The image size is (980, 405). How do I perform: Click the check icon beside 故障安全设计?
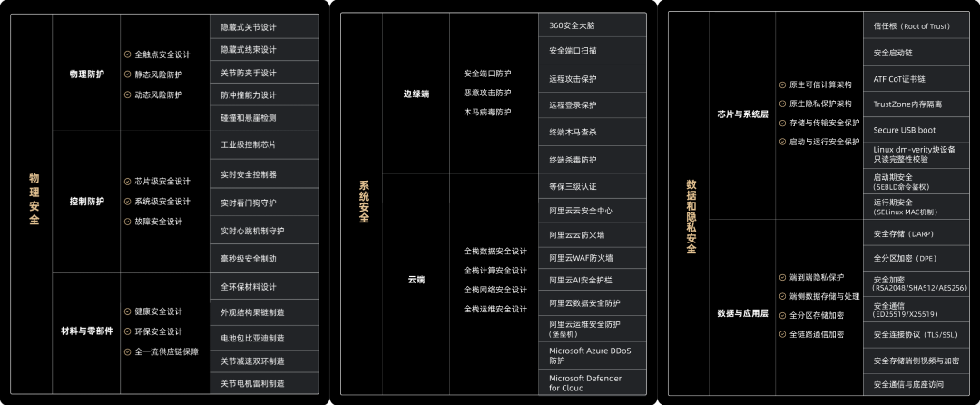128,222
